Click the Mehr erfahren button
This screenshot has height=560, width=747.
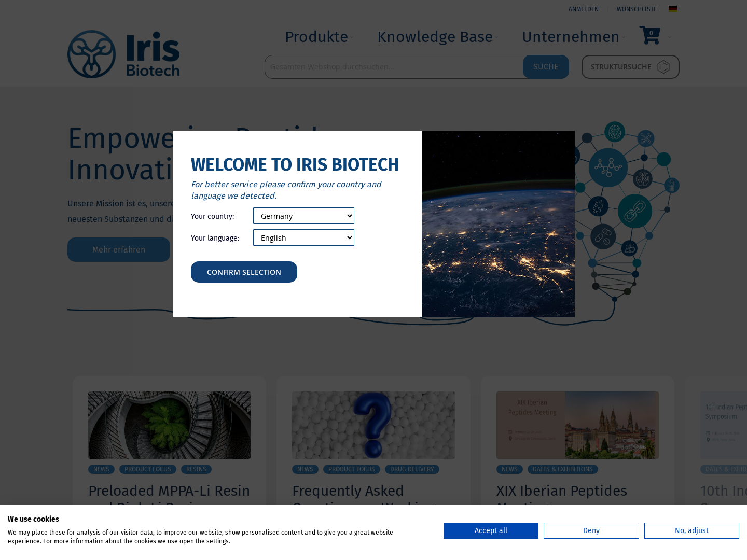(119, 249)
